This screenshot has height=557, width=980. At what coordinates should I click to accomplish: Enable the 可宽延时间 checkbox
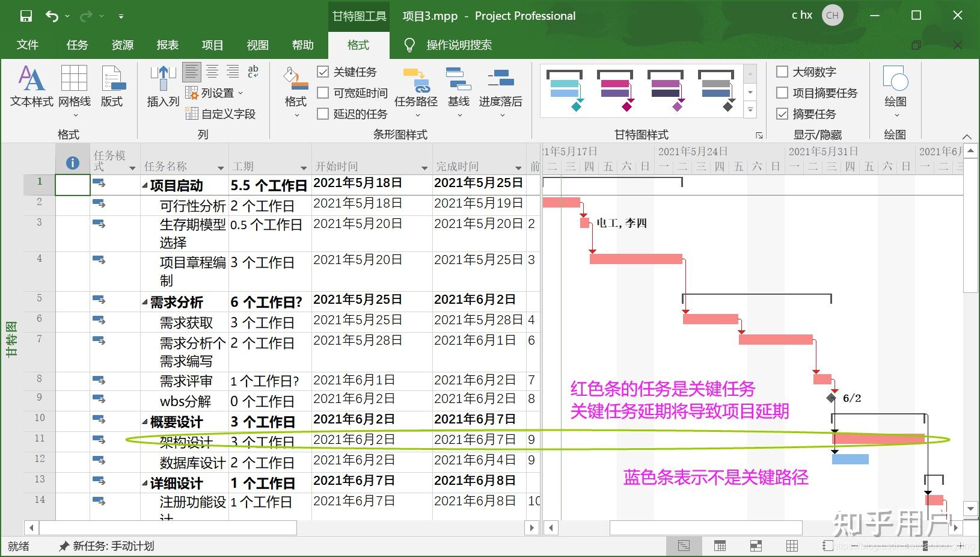pyautogui.click(x=322, y=93)
